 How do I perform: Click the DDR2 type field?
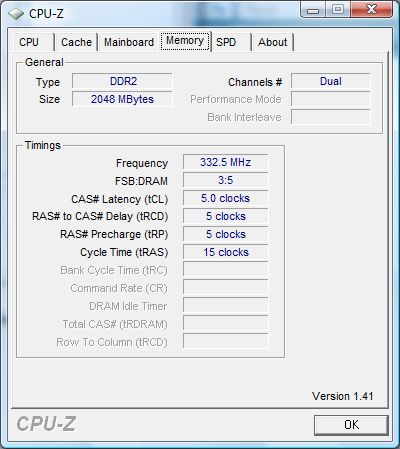click(122, 81)
